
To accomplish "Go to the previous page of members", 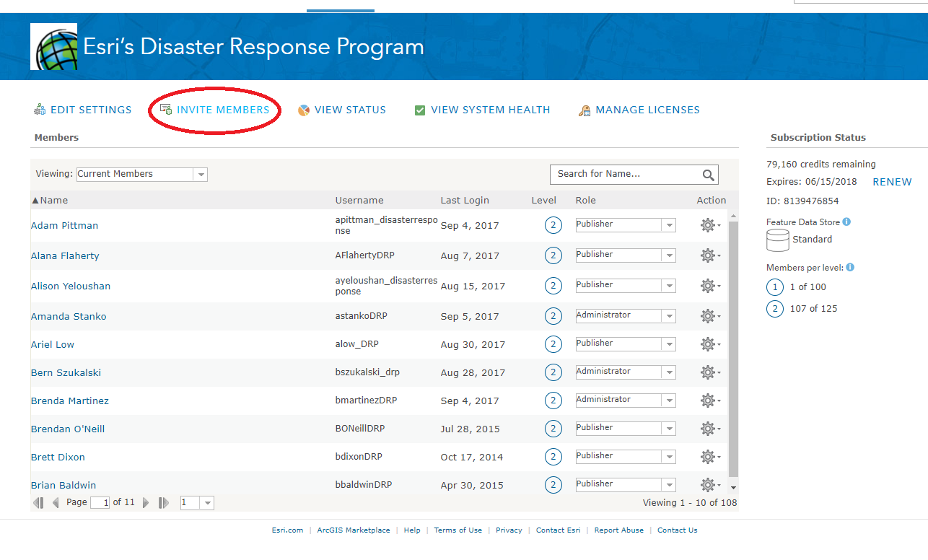I will pyautogui.click(x=56, y=502).
